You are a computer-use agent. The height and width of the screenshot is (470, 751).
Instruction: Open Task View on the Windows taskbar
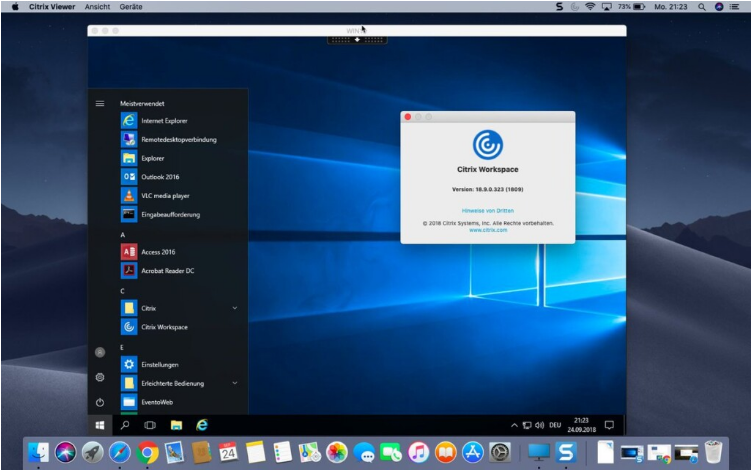(150, 425)
